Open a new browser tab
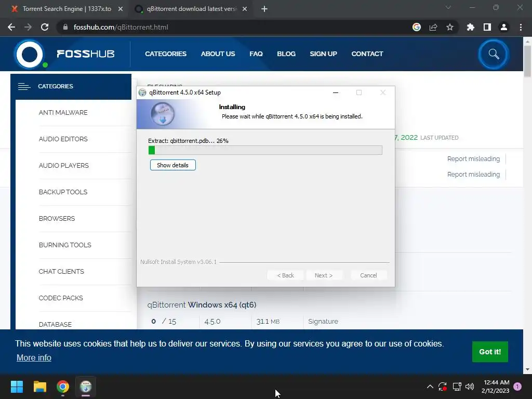This screenshot has height=399, width=532. pos(264,9)
